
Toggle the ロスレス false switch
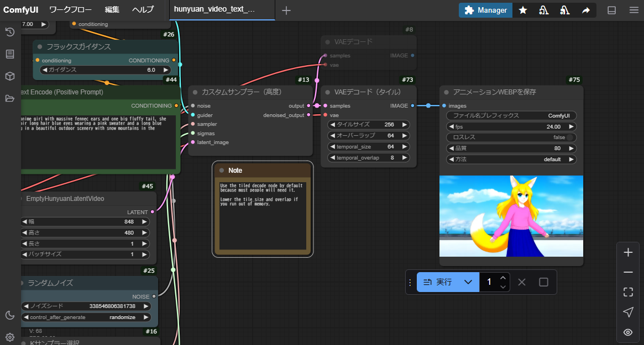(570, 137)
